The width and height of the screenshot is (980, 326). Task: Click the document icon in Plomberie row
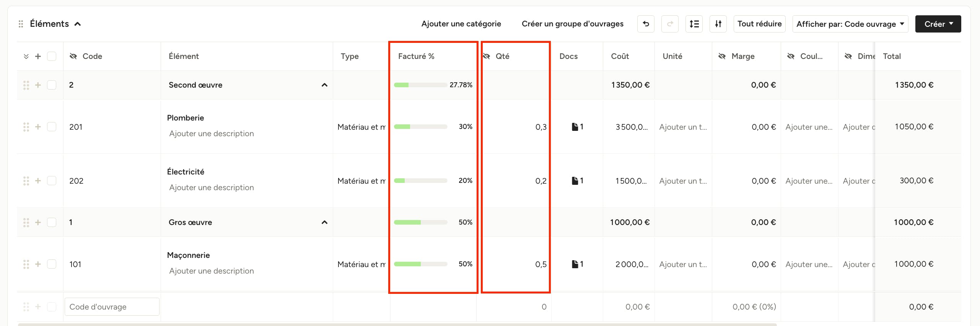pyautogui.click(x=575, y=127)
